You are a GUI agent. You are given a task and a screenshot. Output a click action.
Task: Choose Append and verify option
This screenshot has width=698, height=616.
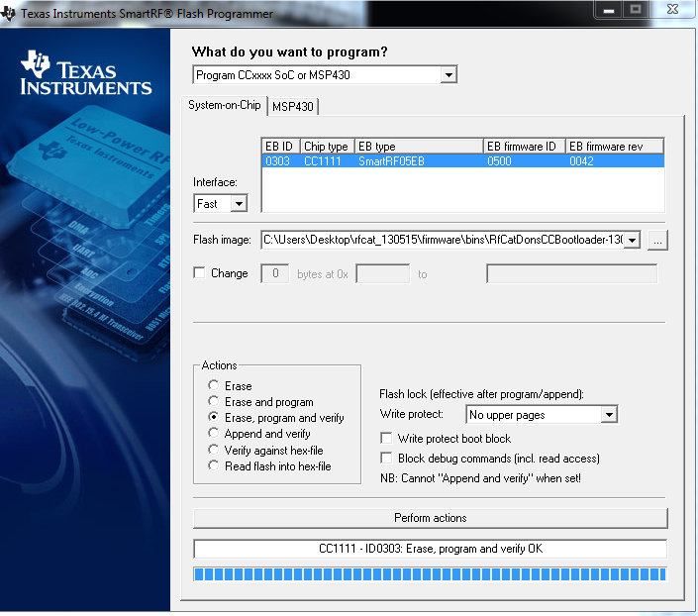(214, 434)
